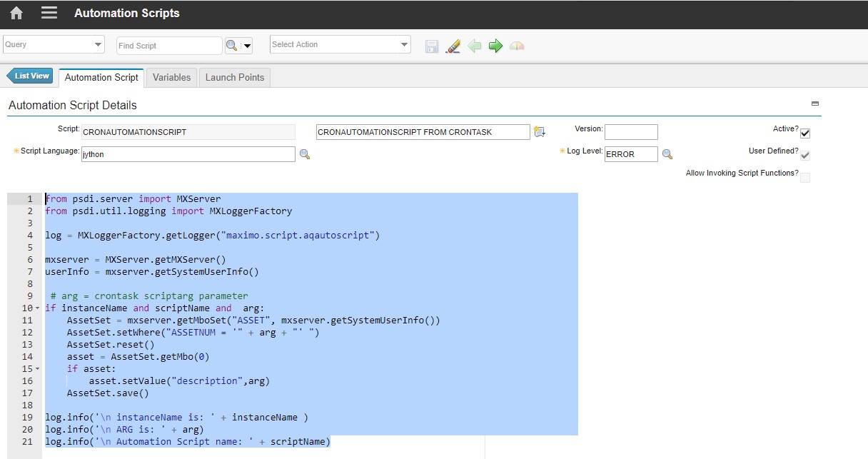Click line number 1 in the gutter
This screenshot has height=459, width=868.
point(30,199)
